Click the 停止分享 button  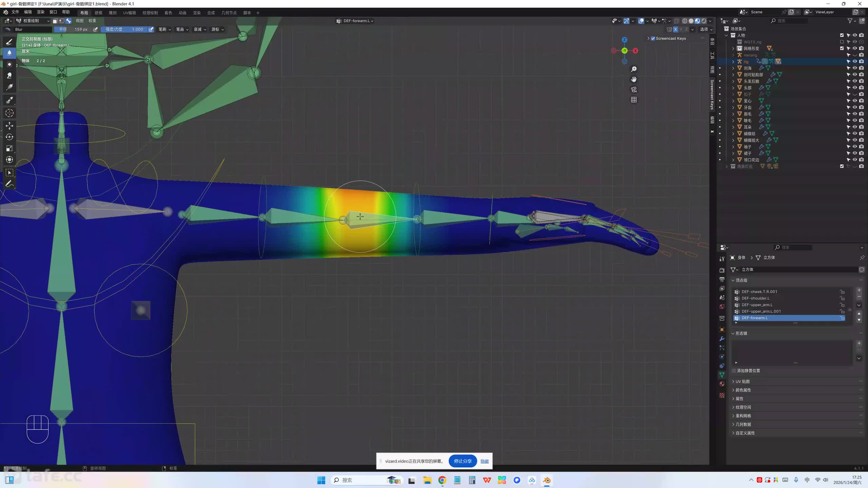click(462, 461)
